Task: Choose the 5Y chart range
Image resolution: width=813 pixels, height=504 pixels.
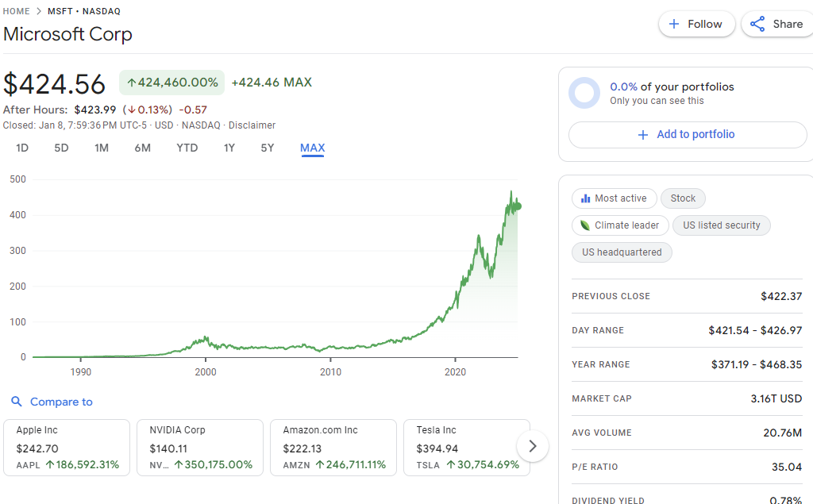Action: click(x=267, y=148)
